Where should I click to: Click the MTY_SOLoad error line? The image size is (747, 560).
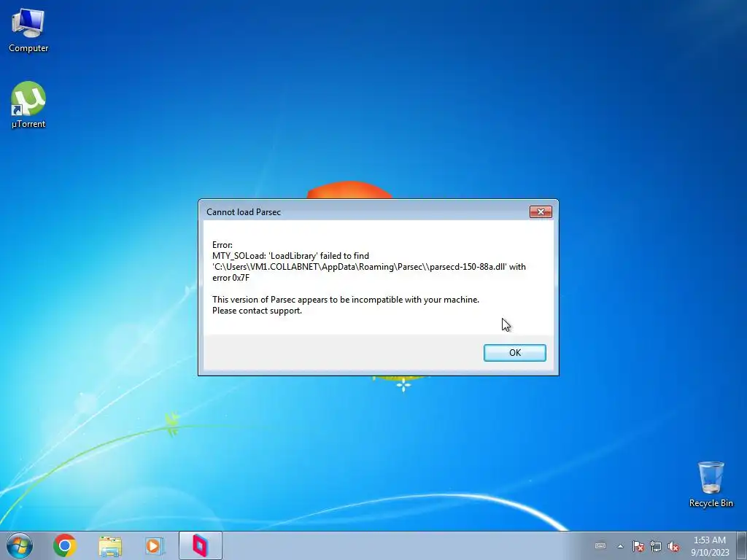290,256
